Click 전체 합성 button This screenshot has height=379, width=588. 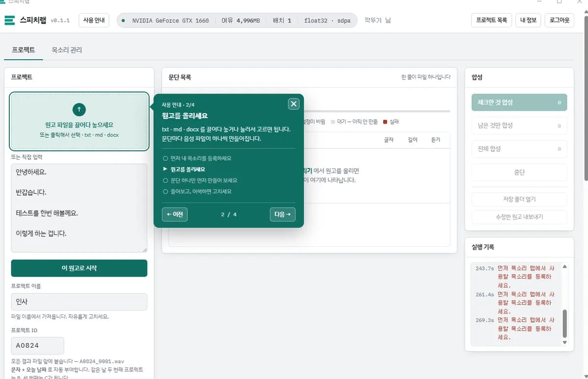(519, 149)
